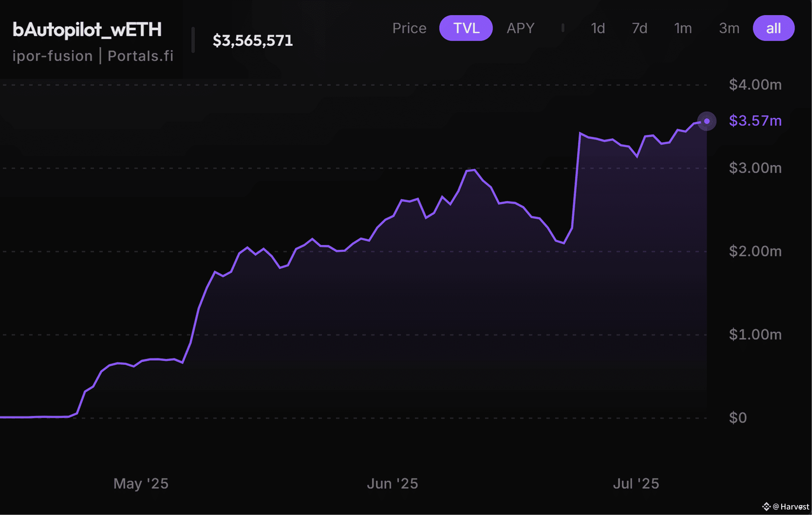
Task: Click the Jun '25 axis label
Action: click(392, 484)
